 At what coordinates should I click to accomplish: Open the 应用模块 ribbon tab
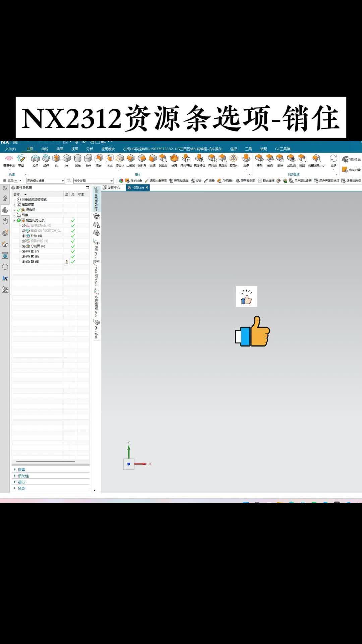108,149
